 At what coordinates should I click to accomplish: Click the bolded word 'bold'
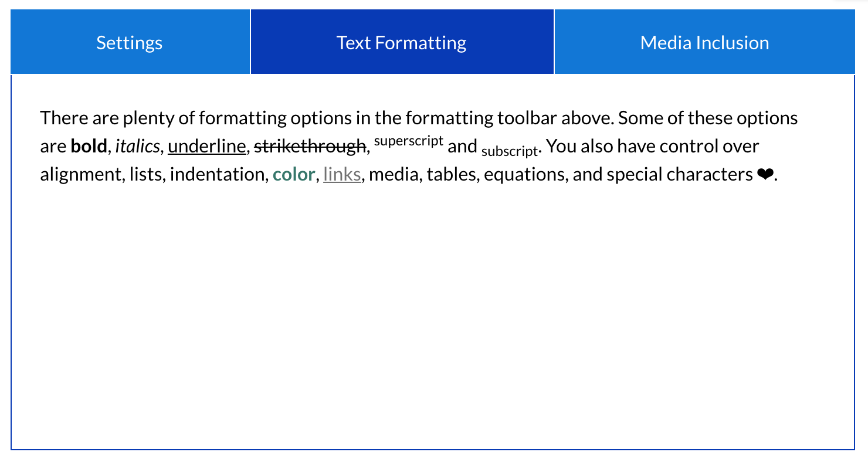pyautogui.click(x=89, y=146)
